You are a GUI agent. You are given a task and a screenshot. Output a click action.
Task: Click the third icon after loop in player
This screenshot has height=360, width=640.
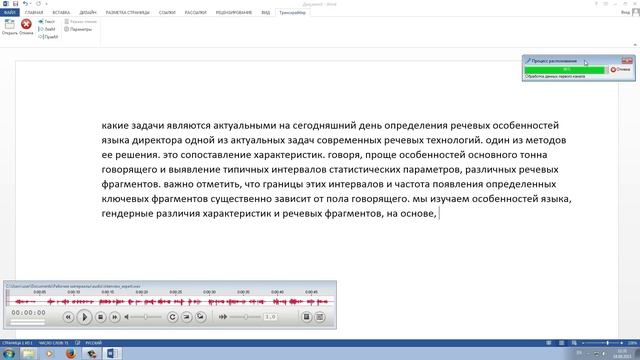coord(200,317)
